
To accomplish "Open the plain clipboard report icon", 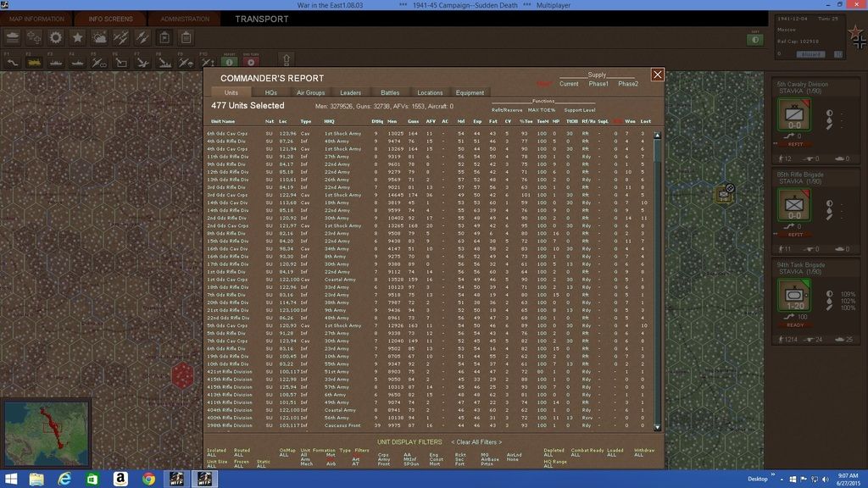I will click(186, 37).
